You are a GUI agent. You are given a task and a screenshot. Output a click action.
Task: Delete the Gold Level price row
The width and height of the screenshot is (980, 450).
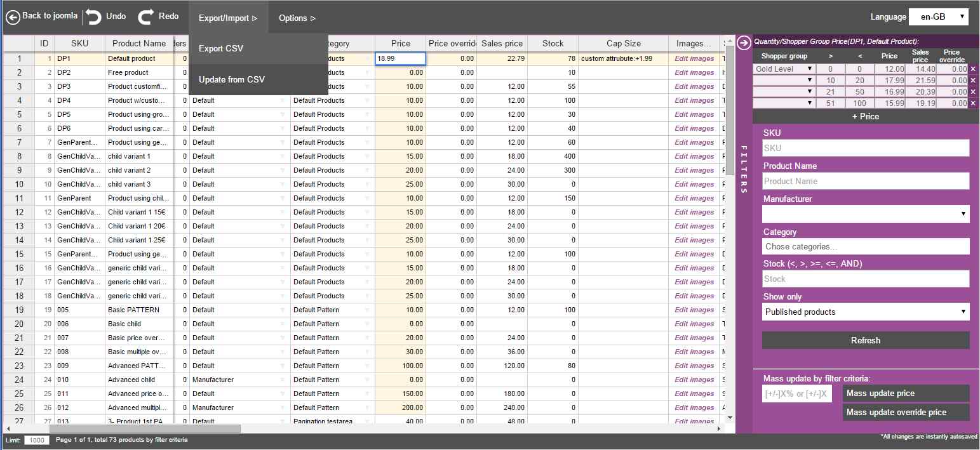pos(973,69)
